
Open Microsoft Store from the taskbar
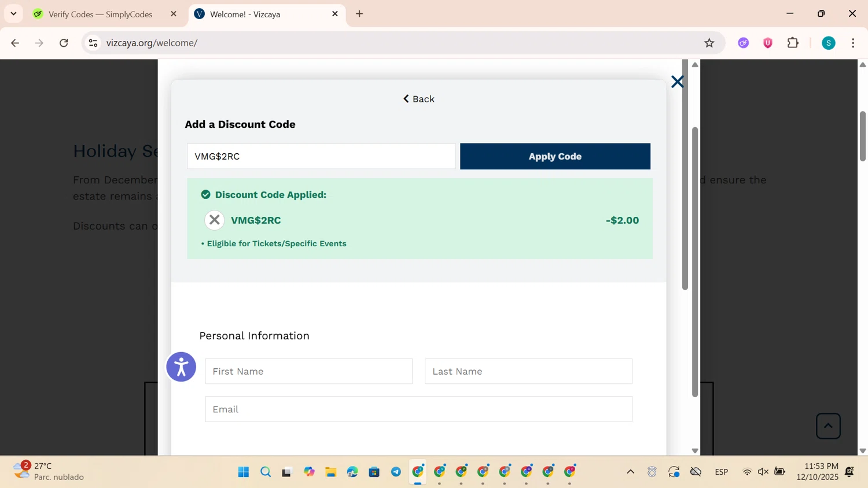(374, 472)
